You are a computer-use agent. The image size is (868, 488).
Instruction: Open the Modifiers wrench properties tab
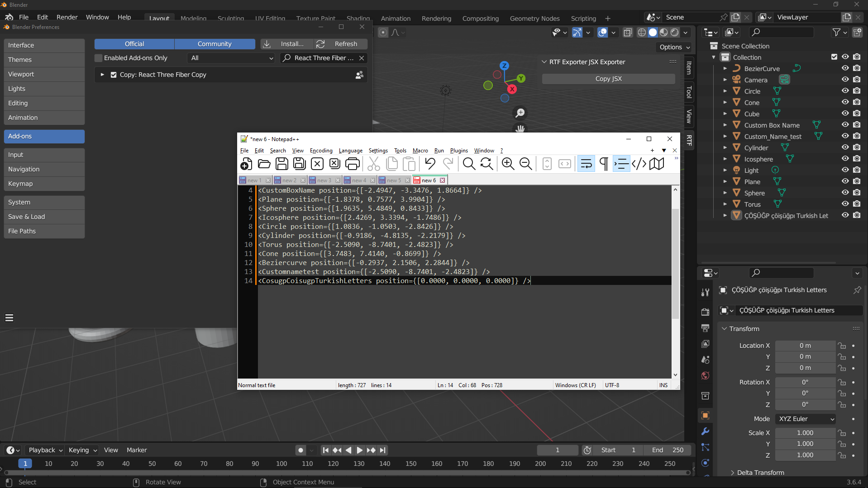click(705, 431)
